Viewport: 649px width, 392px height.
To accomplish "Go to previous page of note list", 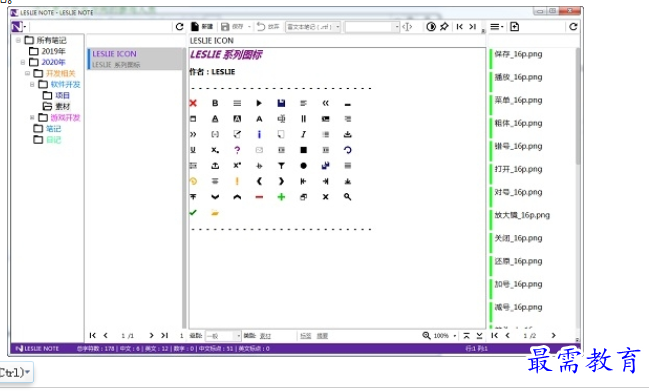I will [106, 335].
